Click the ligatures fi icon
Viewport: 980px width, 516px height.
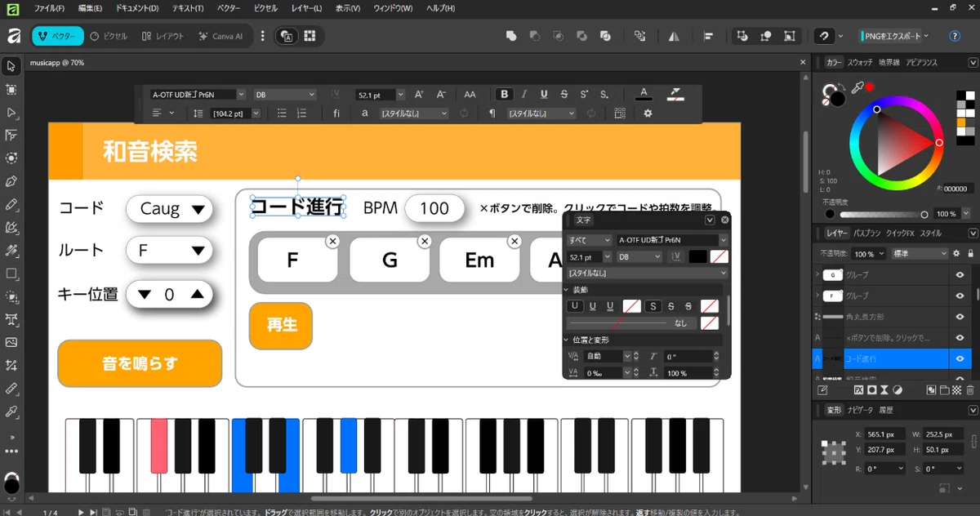coord(336,113)
